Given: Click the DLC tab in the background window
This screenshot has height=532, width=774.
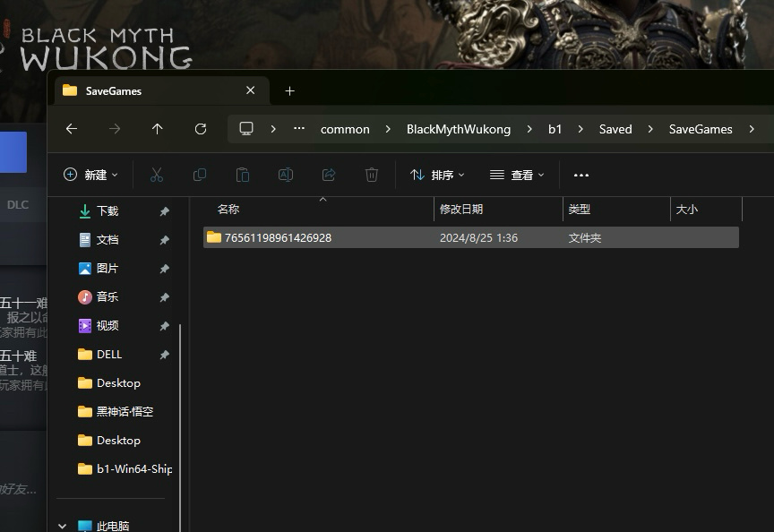Looking at the screenshot, I should 18,204.
